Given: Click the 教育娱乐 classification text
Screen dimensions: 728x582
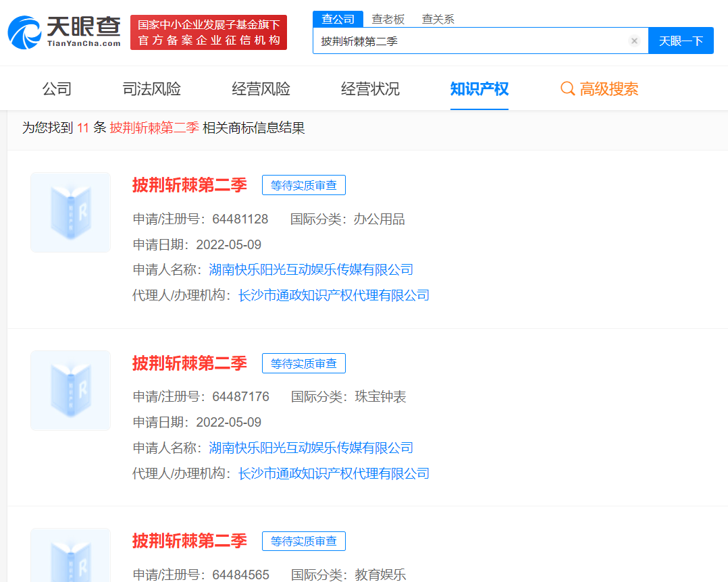Looking at the screenshot, I should point(381,575).
